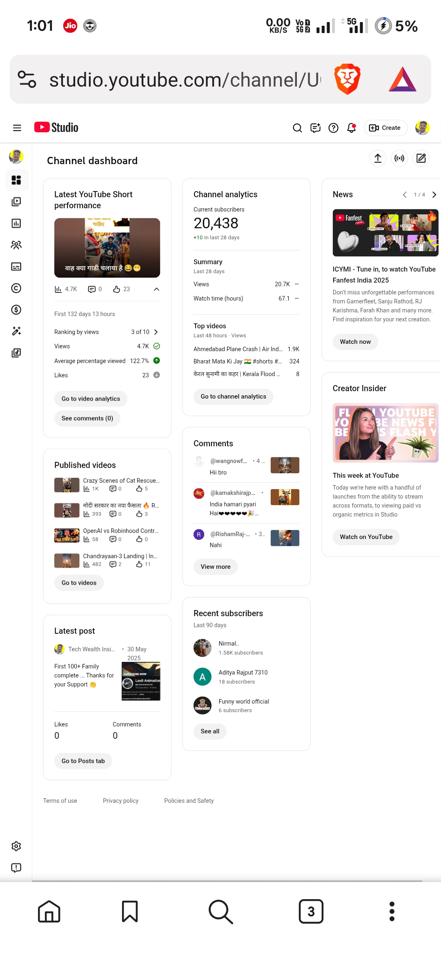Open the Earn dollar icon in the sidebar
Screen dimensions: 441x980
(x=16, y=310)
